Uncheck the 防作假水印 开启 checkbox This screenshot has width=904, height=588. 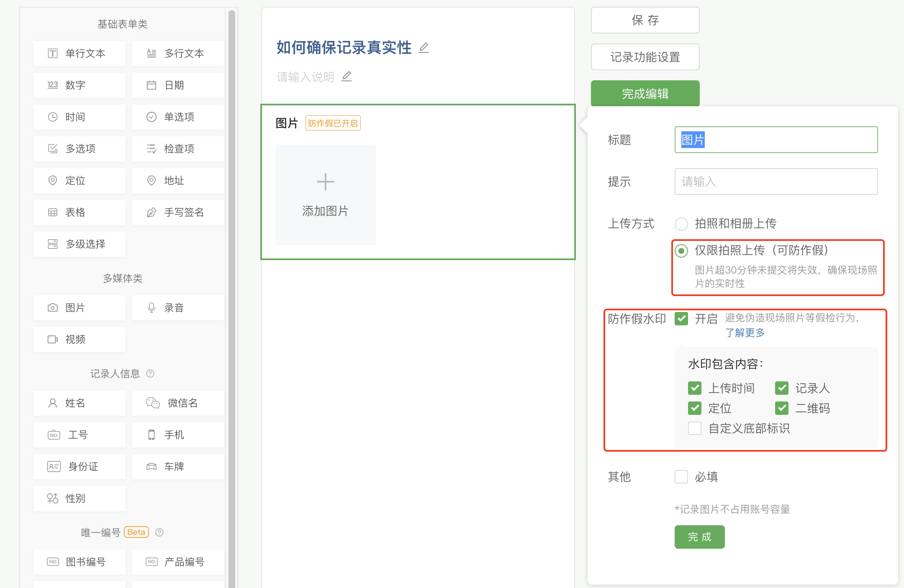click(x=681, y=319)
